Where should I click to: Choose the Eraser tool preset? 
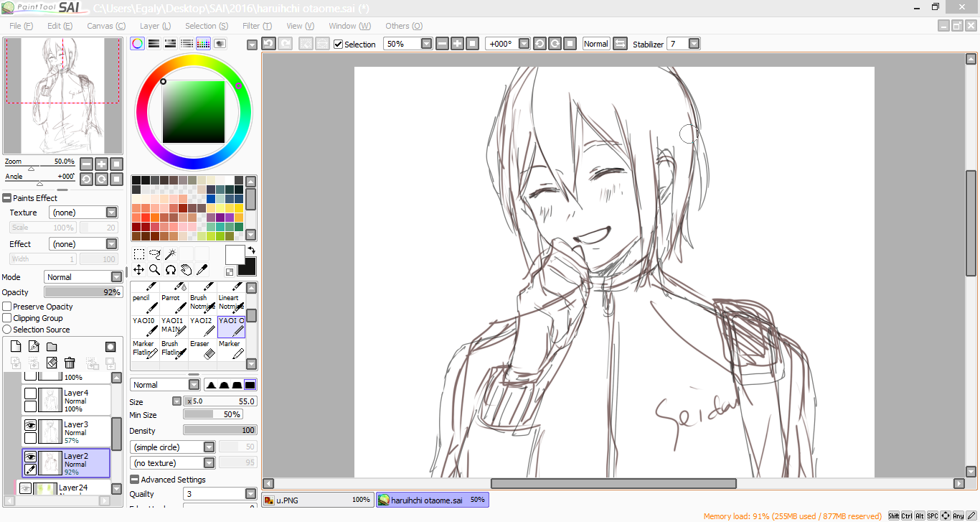coord(202,350)
